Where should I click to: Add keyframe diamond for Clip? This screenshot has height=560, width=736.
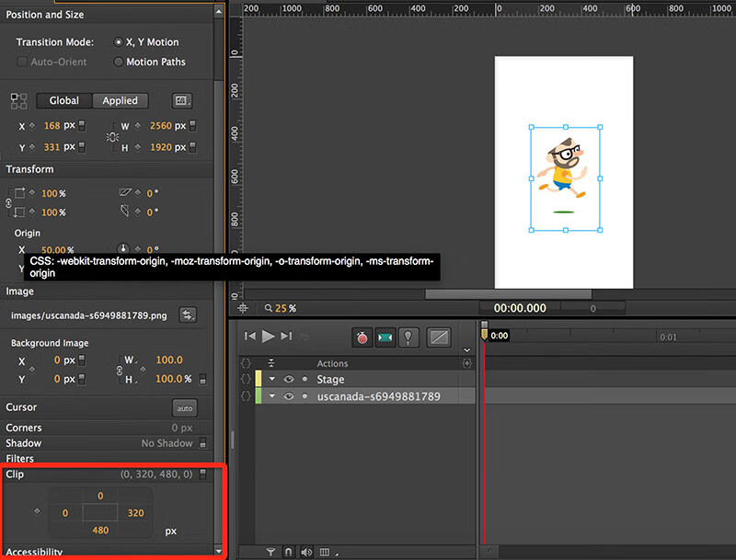coord(37,511)
